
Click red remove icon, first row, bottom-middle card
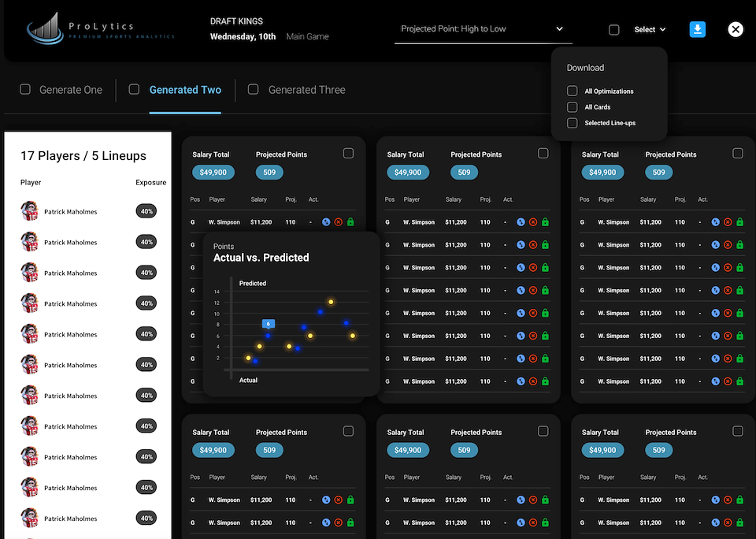tap(533, 500)
